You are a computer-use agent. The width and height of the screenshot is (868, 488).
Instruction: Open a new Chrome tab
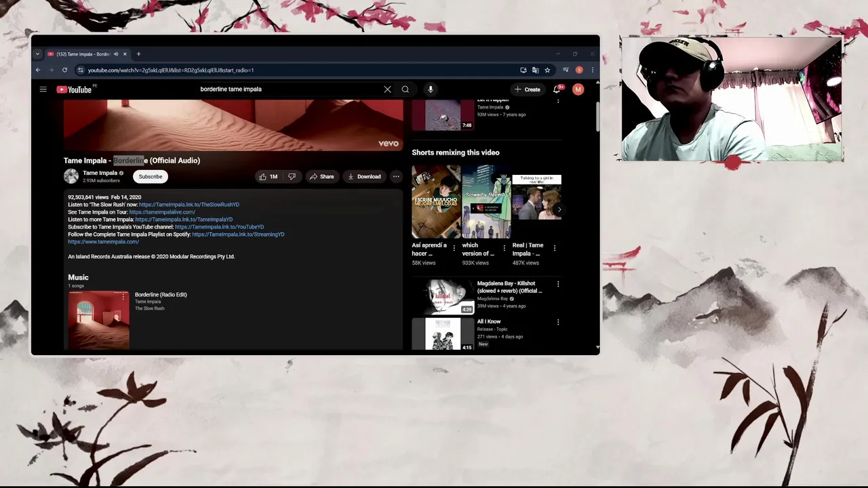click(x=138, y=54)
